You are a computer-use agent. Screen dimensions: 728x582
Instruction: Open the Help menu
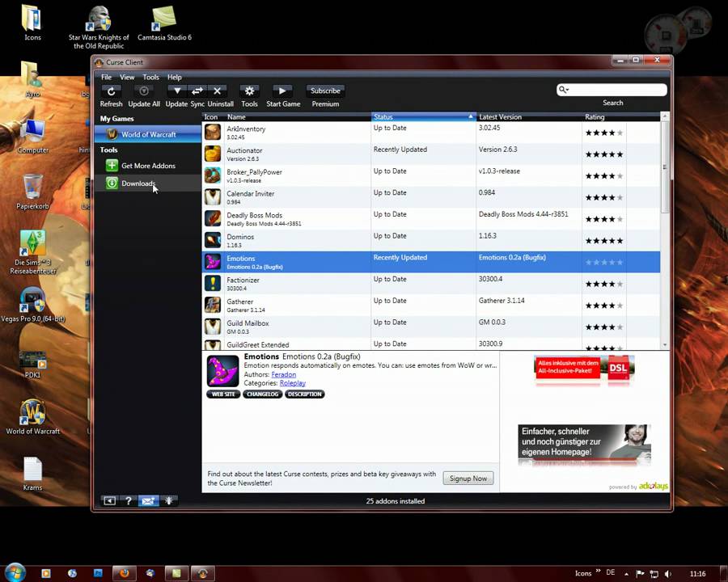pyautogui.click(x=174, y=77)
